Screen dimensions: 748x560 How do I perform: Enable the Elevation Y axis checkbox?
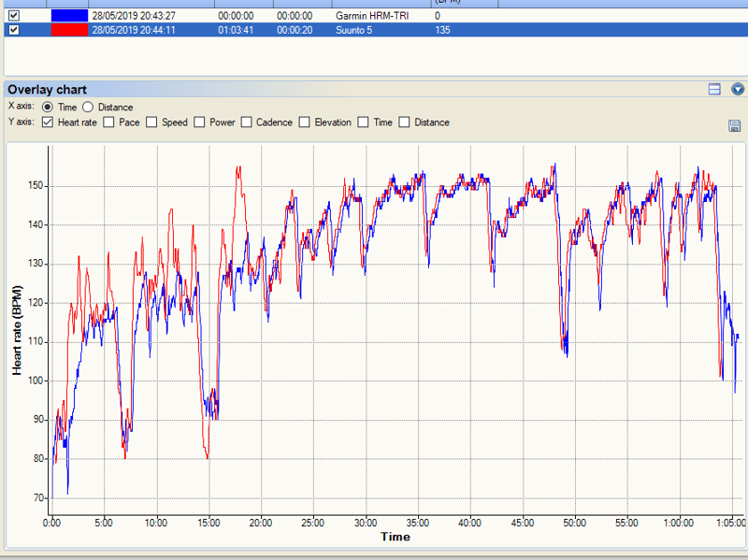coord(305,122)
